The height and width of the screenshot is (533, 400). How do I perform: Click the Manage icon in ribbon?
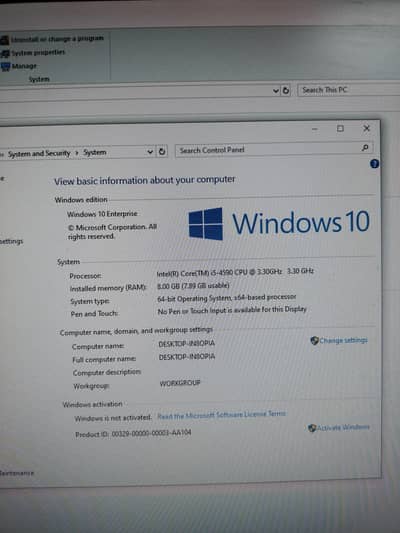coord(6,67)
